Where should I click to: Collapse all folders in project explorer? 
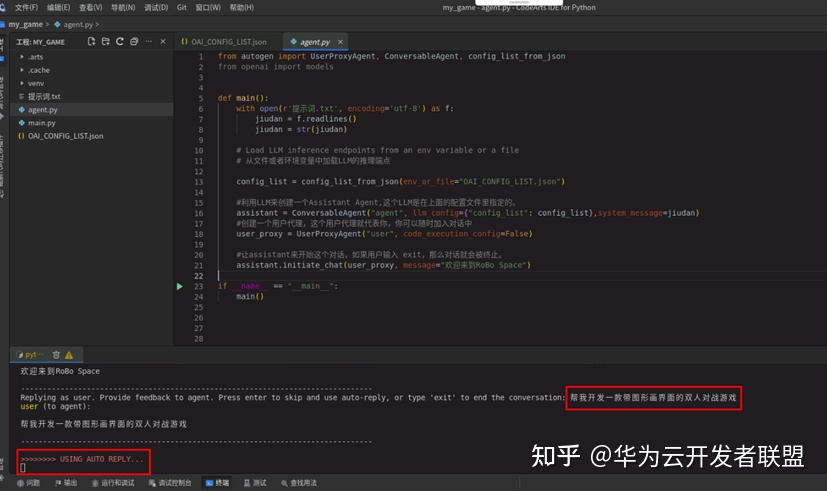[x=134, y=42]
